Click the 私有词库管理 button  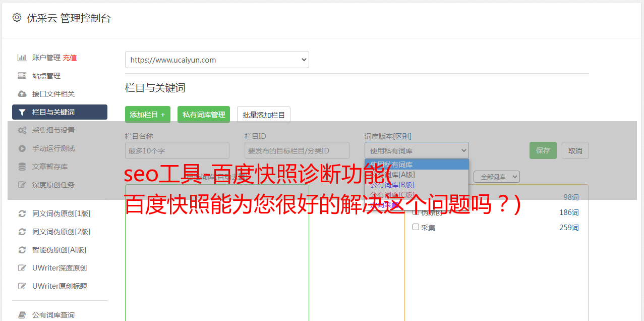coord(204,115)
